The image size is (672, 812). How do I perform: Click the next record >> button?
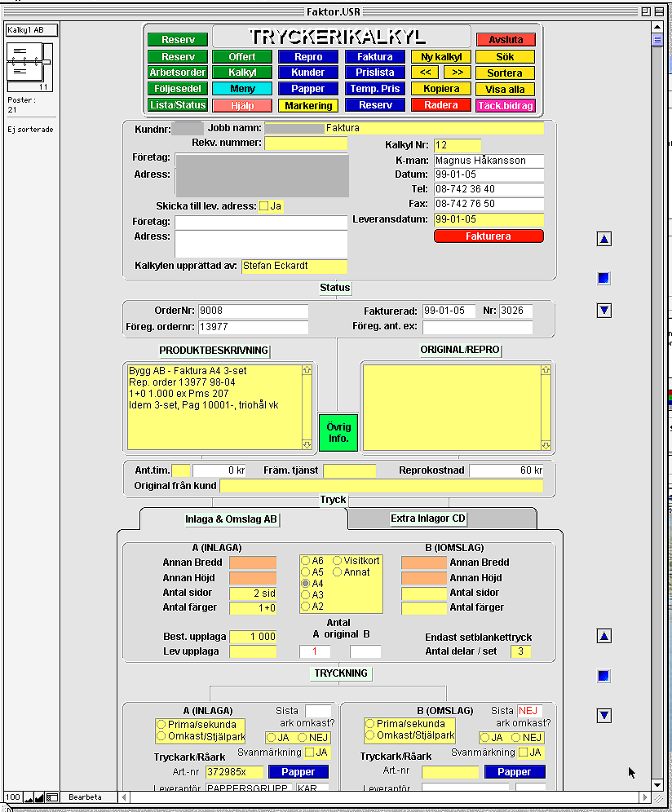click(458, 73)
